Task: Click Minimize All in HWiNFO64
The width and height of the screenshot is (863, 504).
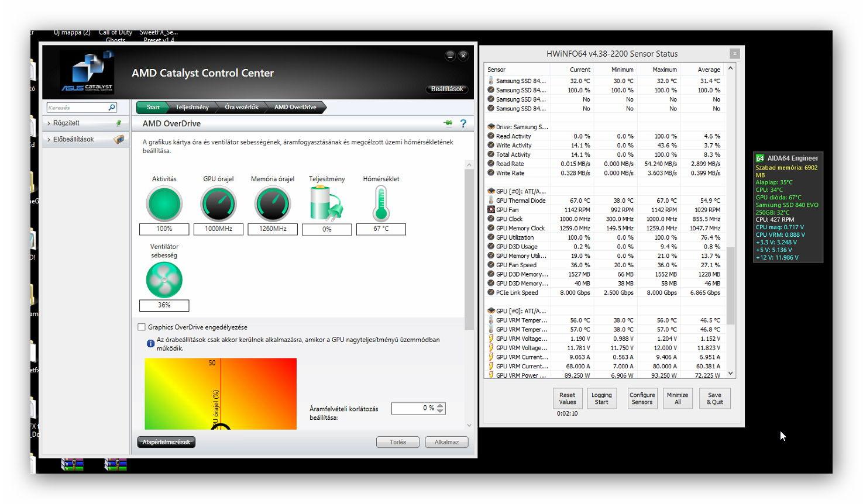Action: point(678,398)
